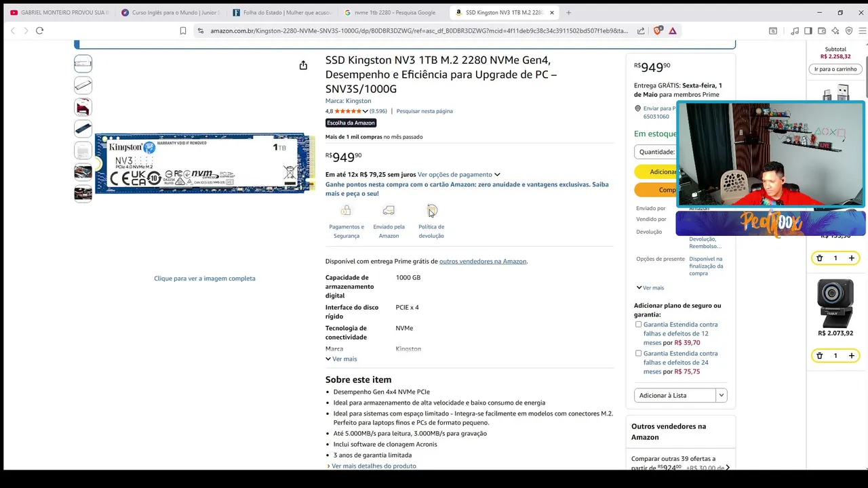The width and height of the screenshot is (868, 488).
Task: Switch to the nvme 1tb 2280 Google tab
Action: 393,12
